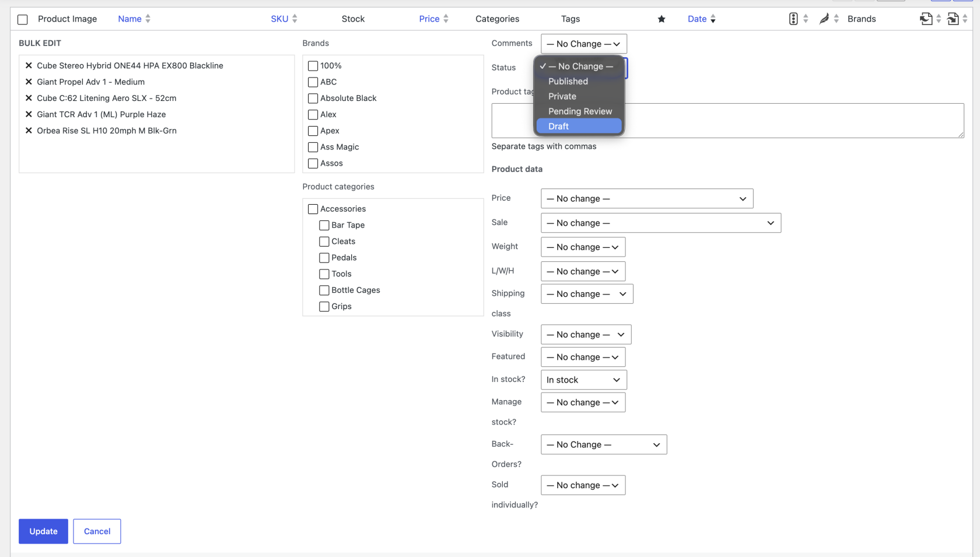Click sort arrows next to SKU column
Screen dimensions: 980x557
(x=295, y=19)
